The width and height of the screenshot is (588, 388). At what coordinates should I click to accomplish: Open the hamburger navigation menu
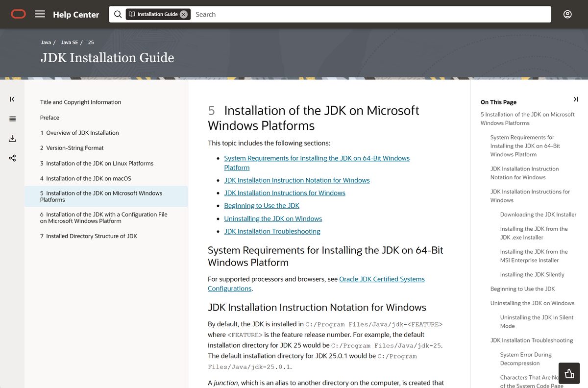40,14
